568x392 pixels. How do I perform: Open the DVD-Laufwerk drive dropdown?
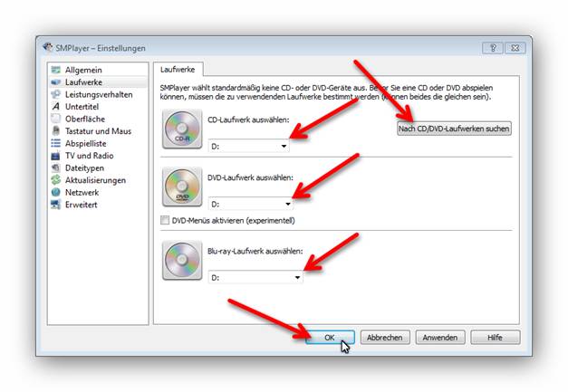[251, 204]
